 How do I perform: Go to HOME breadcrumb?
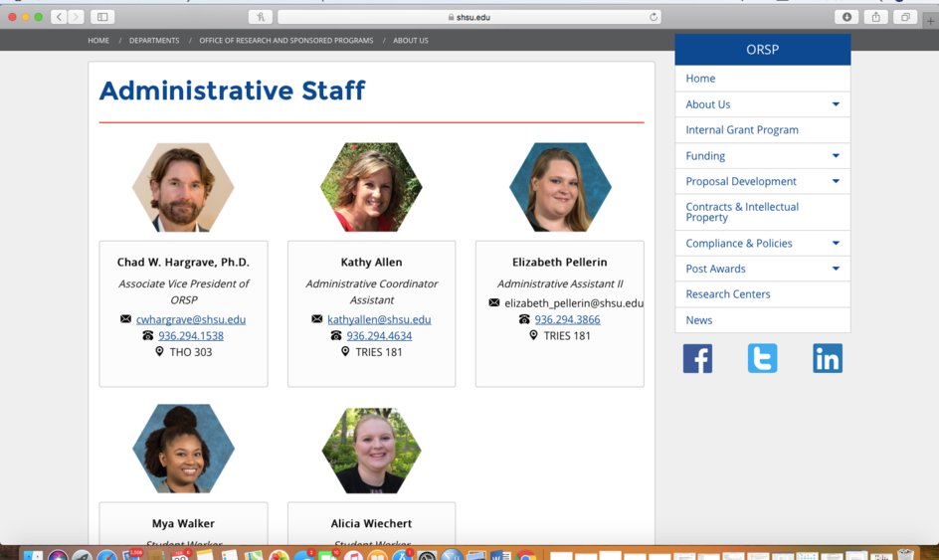(x=98, y=41)
